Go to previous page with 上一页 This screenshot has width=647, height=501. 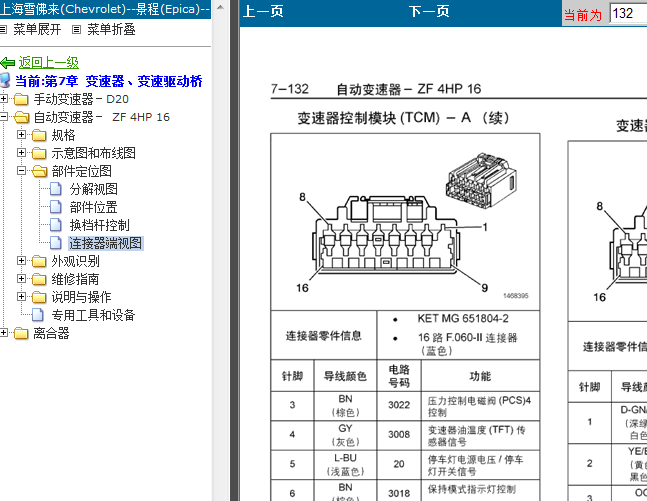tap(263, 12)
